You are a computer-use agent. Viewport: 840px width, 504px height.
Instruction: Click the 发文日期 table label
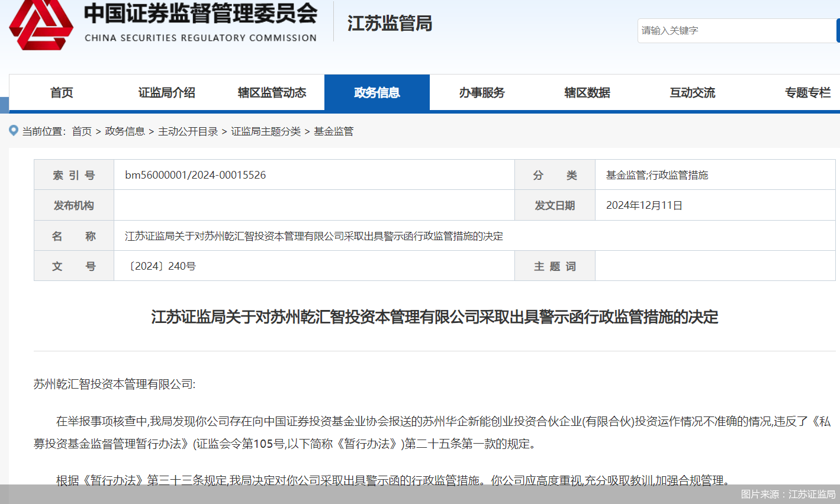point(555,205)
